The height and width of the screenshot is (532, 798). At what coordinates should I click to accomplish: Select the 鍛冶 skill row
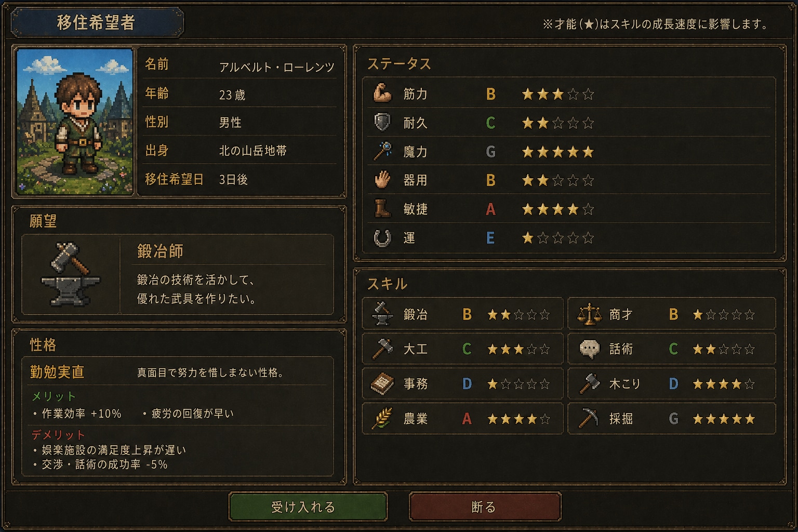462,314
